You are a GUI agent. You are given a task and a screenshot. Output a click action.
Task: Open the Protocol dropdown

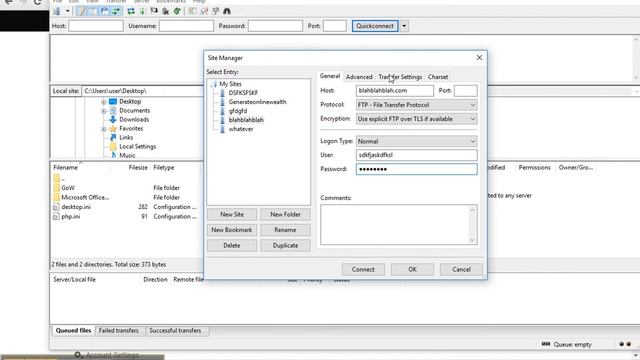point(416,105)
